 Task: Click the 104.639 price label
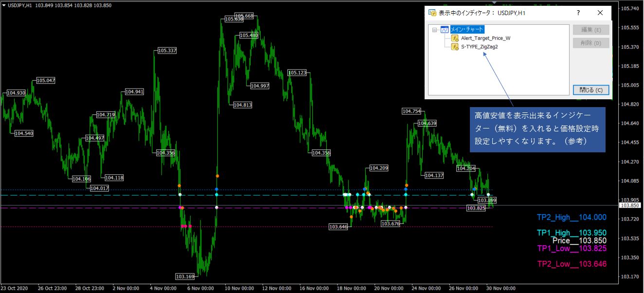427,124
